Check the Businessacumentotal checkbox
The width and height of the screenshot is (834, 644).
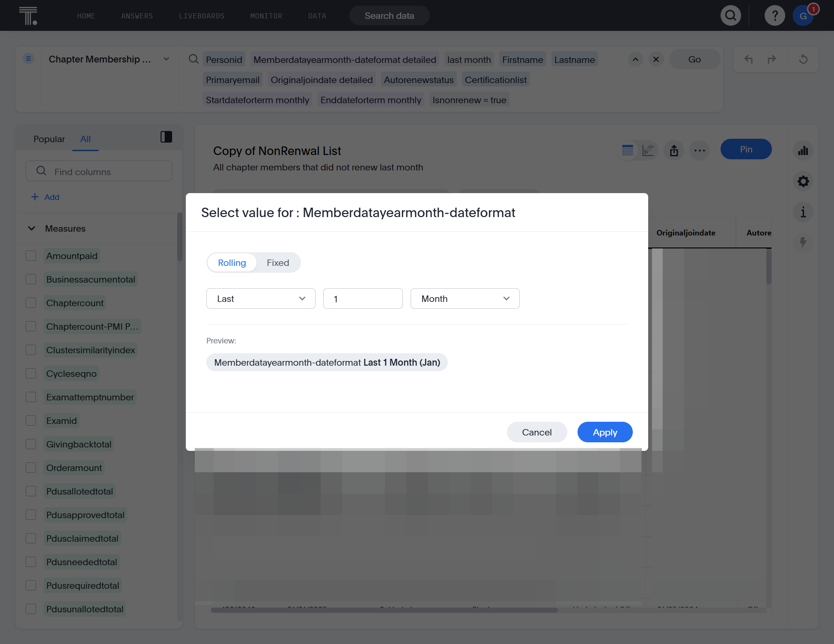[x=31, y=279]
